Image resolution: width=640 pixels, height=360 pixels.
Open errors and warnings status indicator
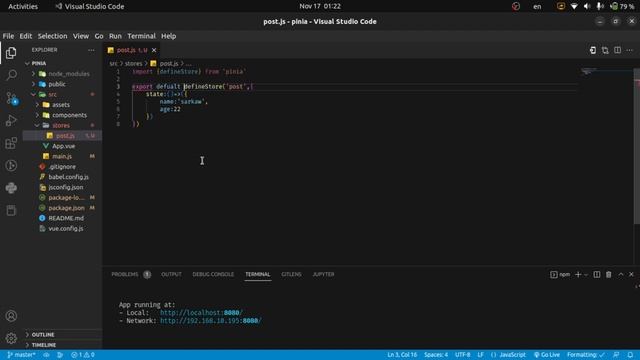click(x=83, y=355)
